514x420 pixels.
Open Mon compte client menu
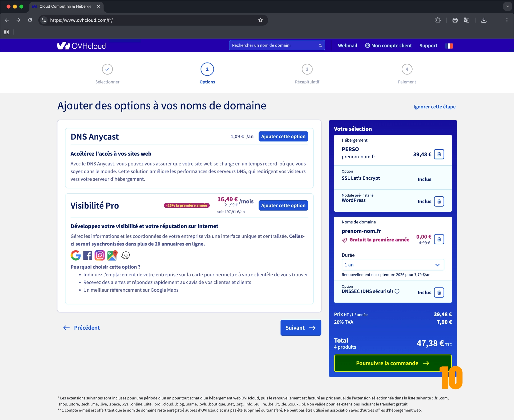pyautogui.click(x=388, y=46)
